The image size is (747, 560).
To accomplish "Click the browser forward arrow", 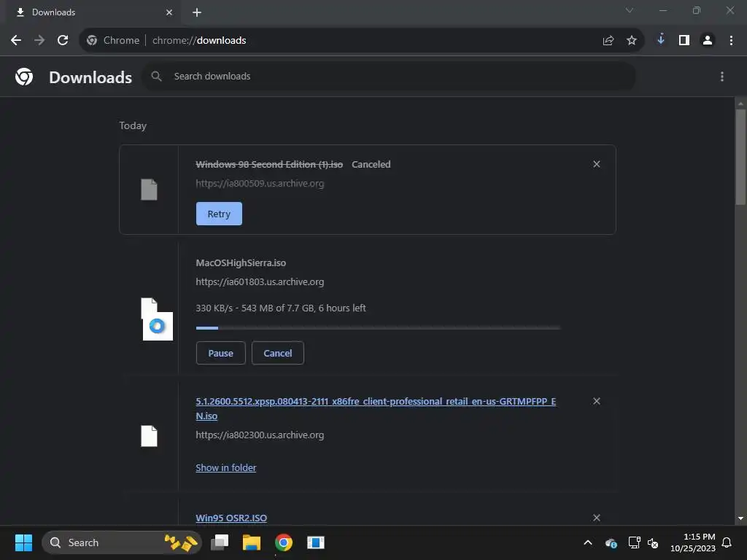I will [x=39, y=41].
